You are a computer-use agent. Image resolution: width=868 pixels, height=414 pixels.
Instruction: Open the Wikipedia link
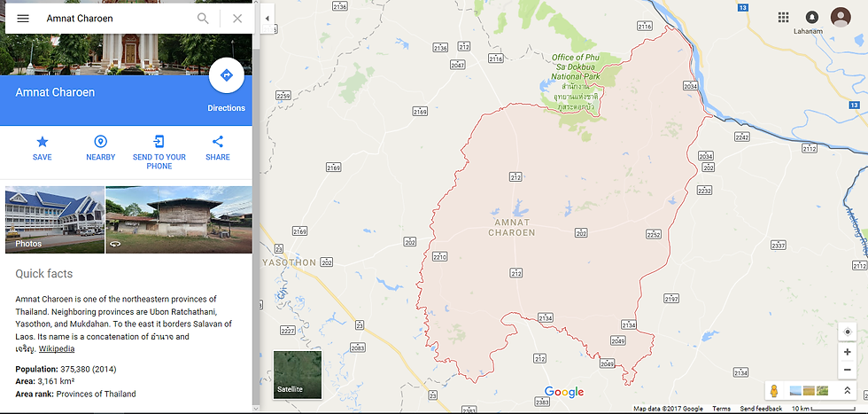(x=57, y=348)
